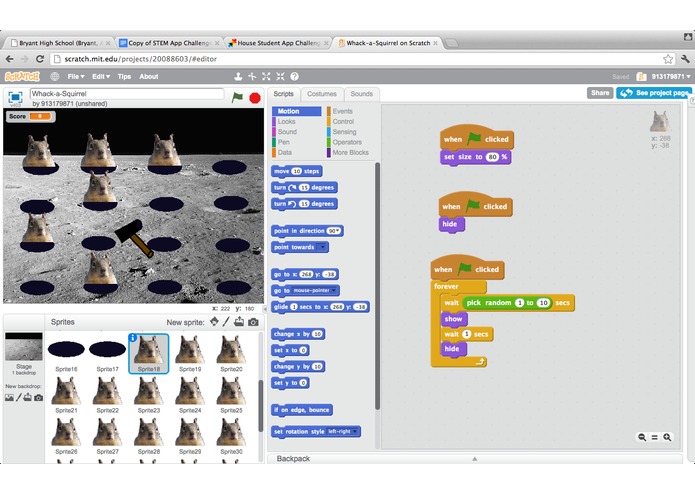
Task: Bookmark page with star icon
Action: tap(668, 59)
